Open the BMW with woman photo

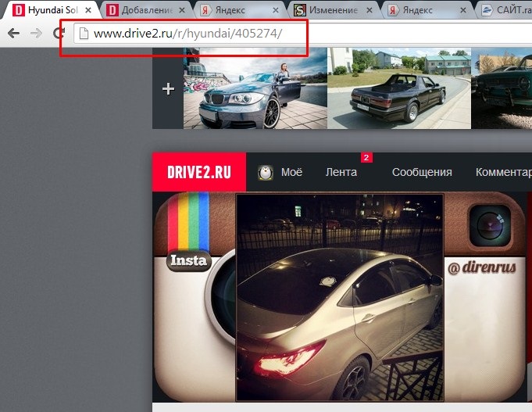[255, 88]
